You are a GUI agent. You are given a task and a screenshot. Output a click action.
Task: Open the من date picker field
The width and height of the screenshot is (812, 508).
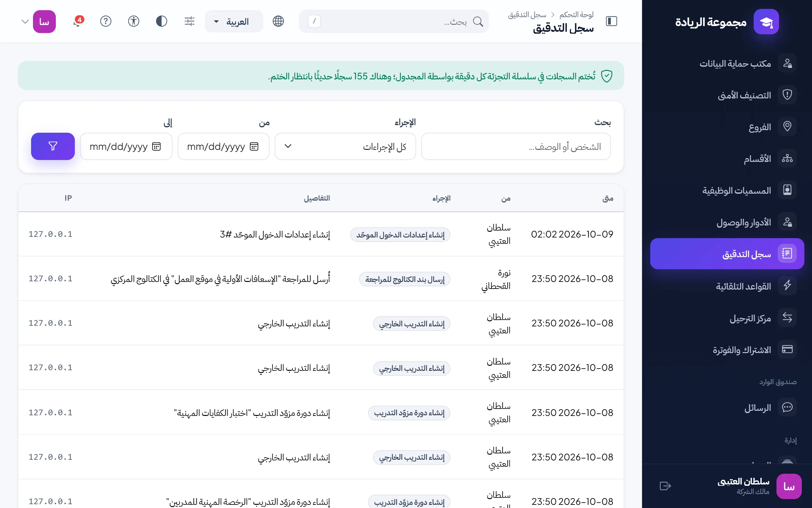point(224,146)
